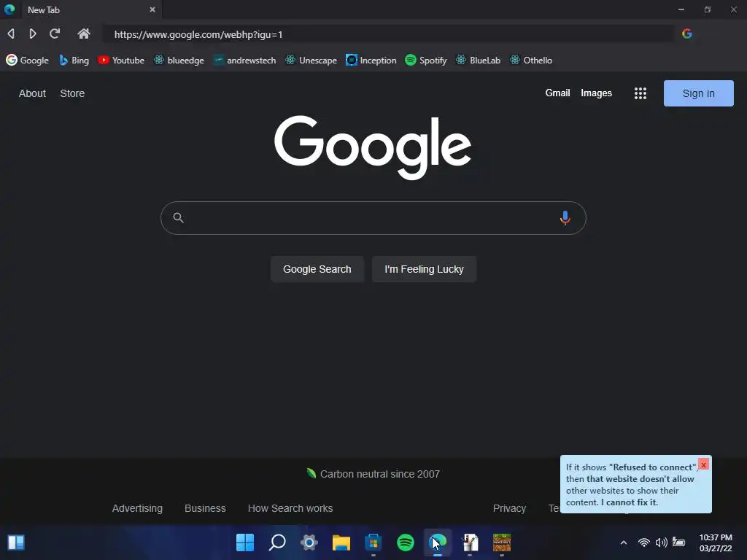
Task: Open the widgets panel icon on taskbar
Action: tap(16, 542)
